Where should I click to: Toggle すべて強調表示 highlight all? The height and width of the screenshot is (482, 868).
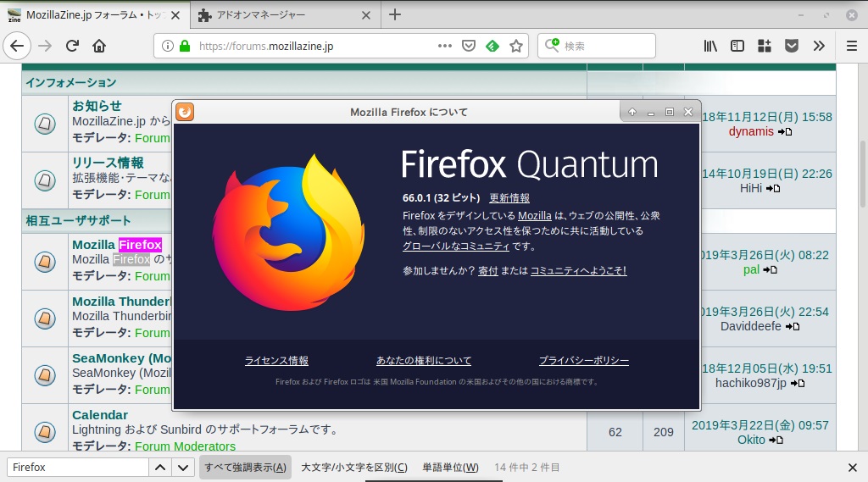tap(245, 468)
